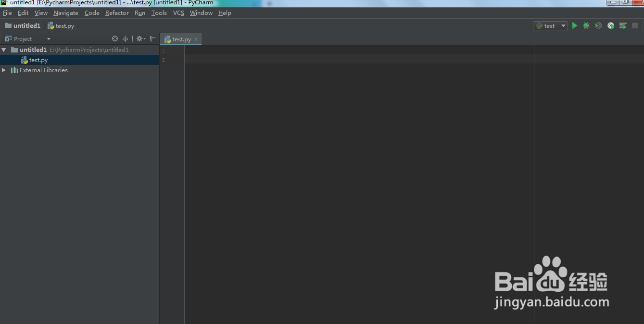Select External Libraries in the tree
This screenshot has height=324, width=644.
[x=79, y=70]
